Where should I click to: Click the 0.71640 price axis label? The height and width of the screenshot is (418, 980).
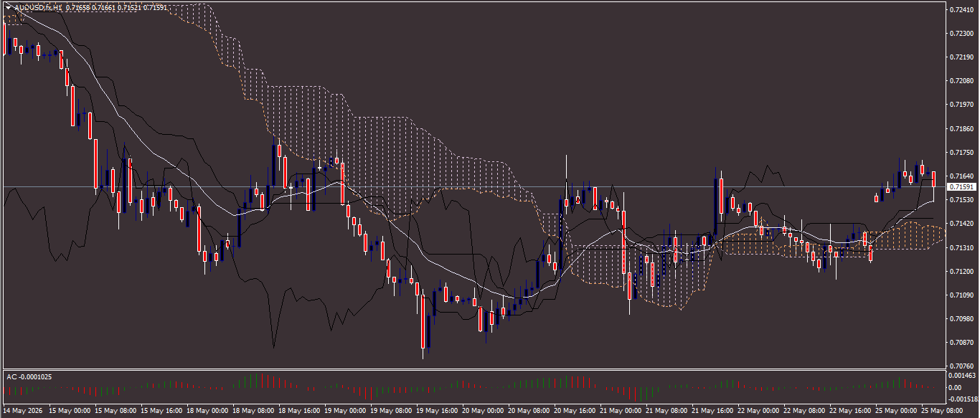pyautogui.click(x=960, y=176)
